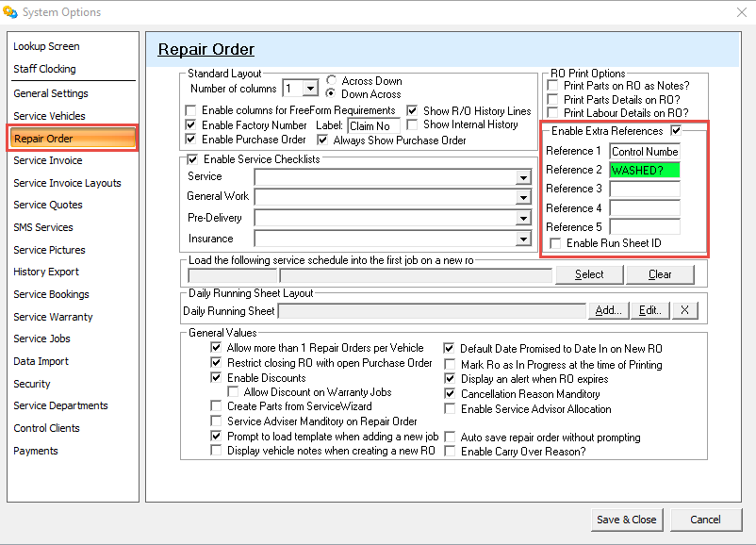Image resolution: width=756 pixels, height=545 pixels.
Task: Expand the General Work checklist dropdown
Action: point(523,197)
